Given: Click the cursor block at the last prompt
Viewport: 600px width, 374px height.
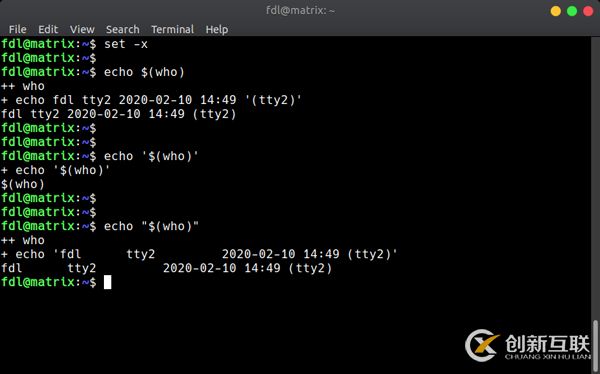Looking at the screenshot, I should 108,282.
